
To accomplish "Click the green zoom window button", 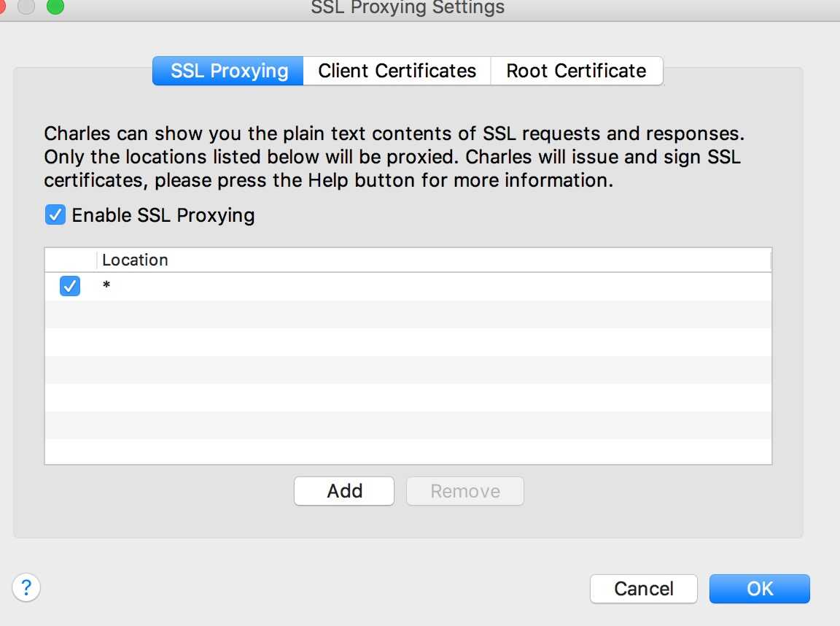I will click(x=55, y=7).
